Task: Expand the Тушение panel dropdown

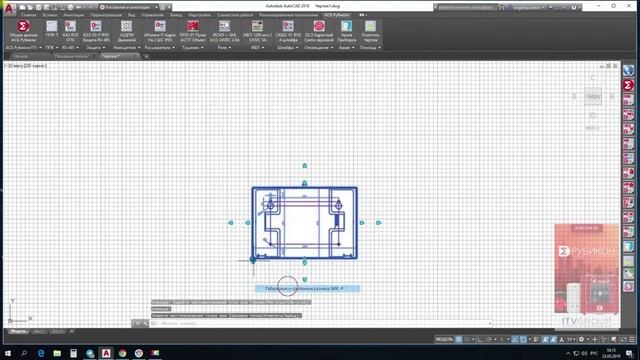Action: [x=193, y=48]
